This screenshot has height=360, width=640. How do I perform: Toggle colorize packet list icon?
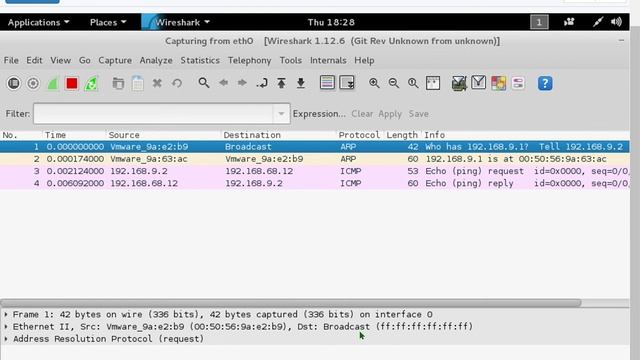(x=327, y=83)
